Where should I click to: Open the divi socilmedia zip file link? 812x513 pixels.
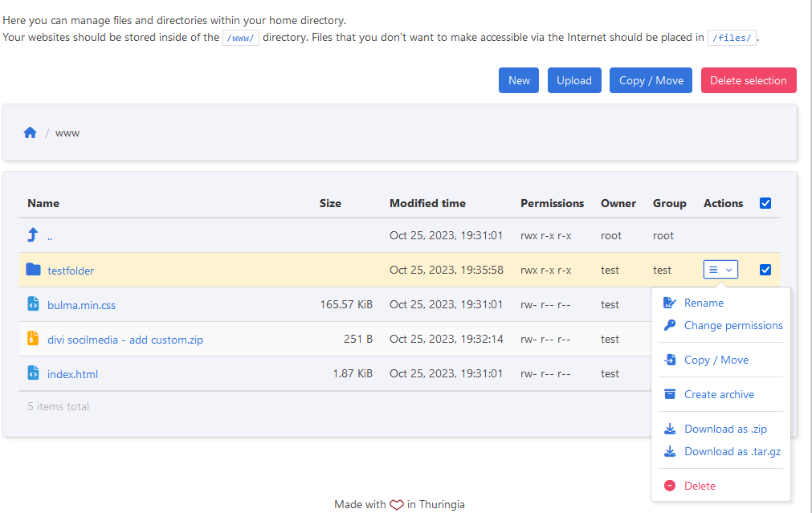click(125, 340)
